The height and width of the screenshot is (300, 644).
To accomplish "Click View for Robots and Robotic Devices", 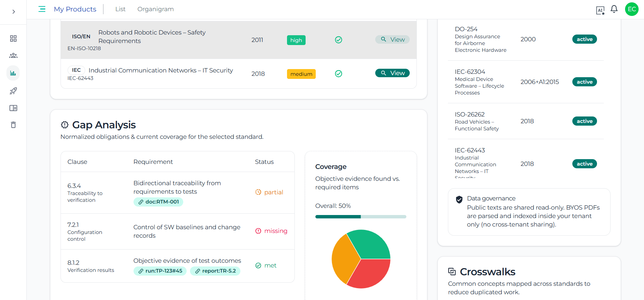I will pos(392,40).
